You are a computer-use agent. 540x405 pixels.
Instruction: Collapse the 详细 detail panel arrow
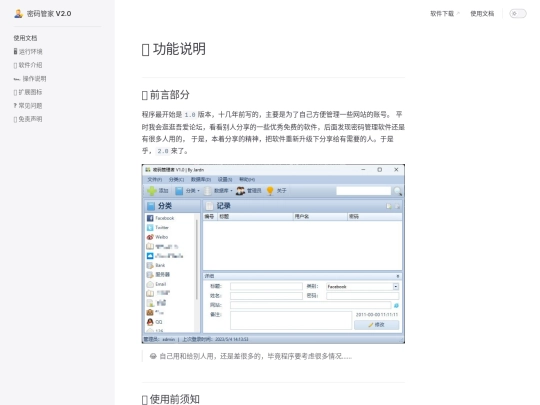pos(398,276)
